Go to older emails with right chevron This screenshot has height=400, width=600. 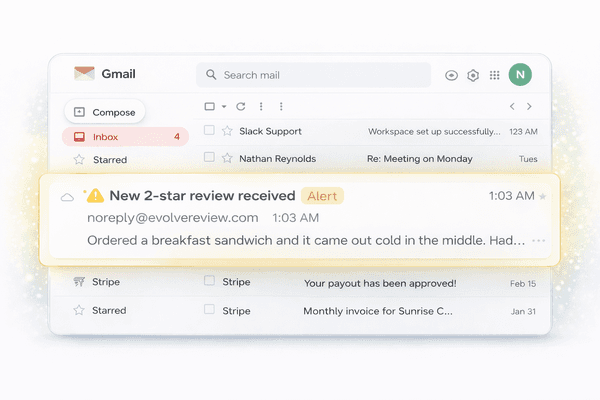529,106
